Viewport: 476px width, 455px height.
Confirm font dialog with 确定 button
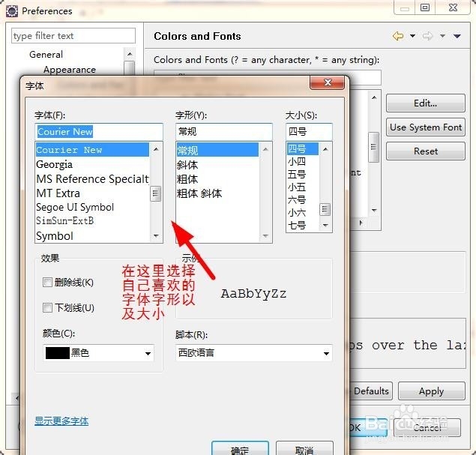point(240,449)
